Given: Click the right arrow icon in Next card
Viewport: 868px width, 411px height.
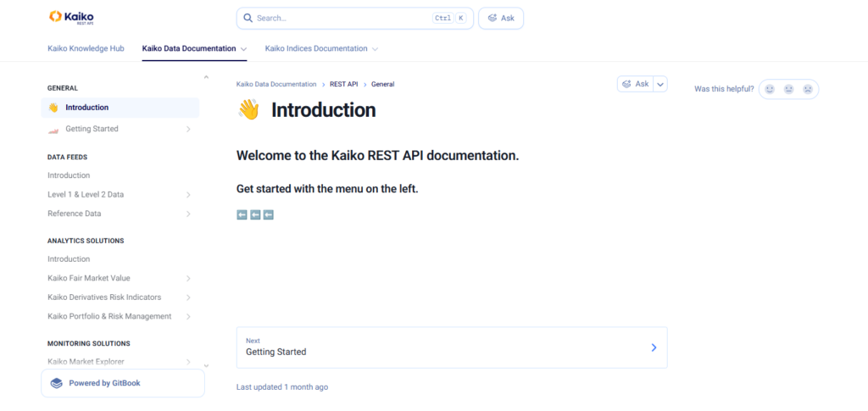Looking at the screenshot, I should [654, 347].
